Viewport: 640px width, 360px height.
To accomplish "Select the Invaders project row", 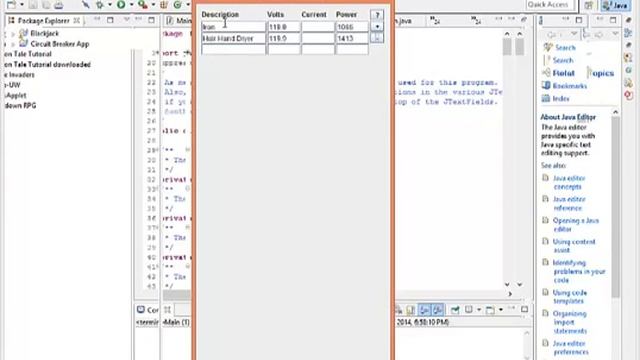I will coord(20,75).
